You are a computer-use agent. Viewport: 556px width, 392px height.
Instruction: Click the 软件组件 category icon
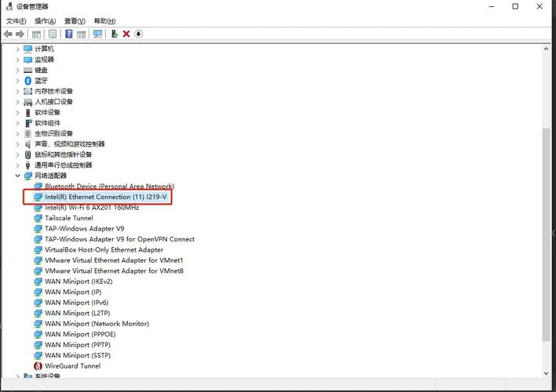28,123
